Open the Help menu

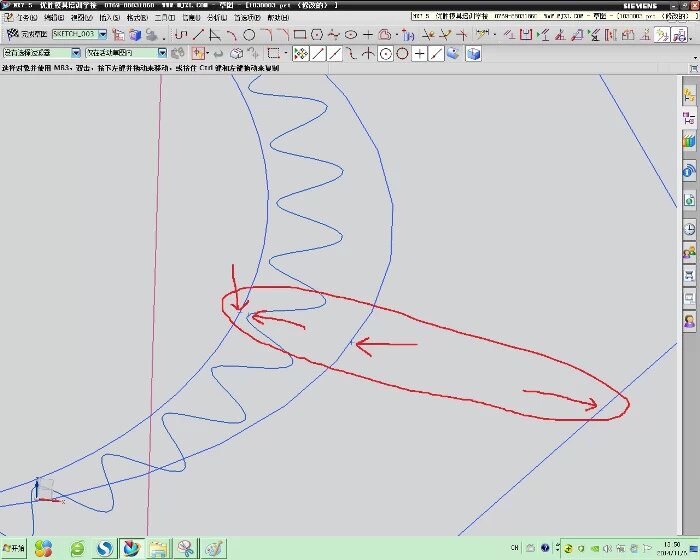tap(278, 17)
